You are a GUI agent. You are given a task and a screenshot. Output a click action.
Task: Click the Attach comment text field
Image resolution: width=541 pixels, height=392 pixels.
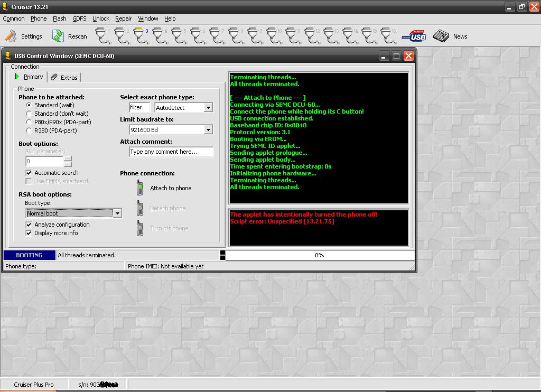[x=171, y=152]
